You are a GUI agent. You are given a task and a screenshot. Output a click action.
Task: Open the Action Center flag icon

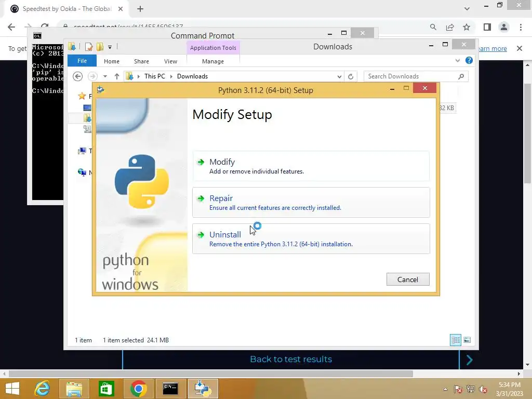point(458,389)
